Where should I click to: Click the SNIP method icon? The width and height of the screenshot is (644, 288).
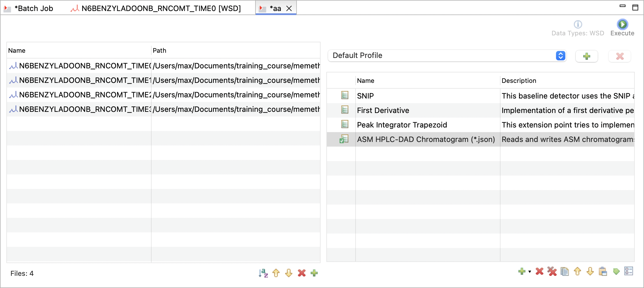[x=345, y=95]
